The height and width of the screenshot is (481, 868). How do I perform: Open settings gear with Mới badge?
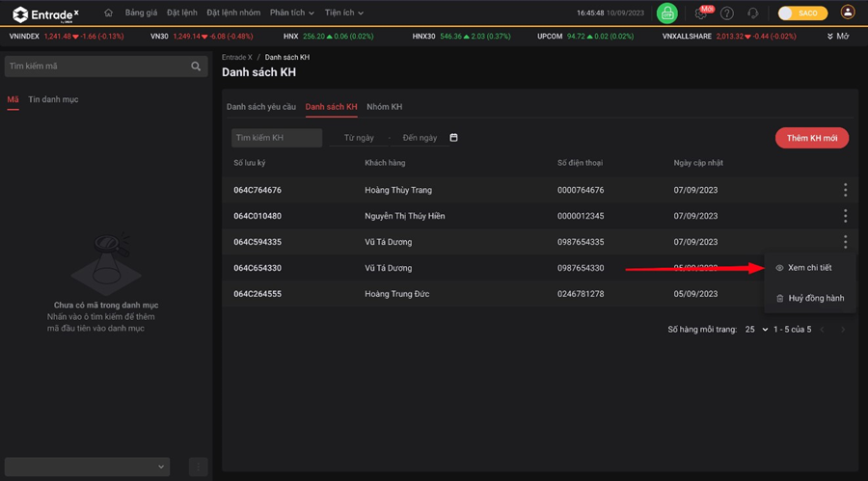[701, 13]
